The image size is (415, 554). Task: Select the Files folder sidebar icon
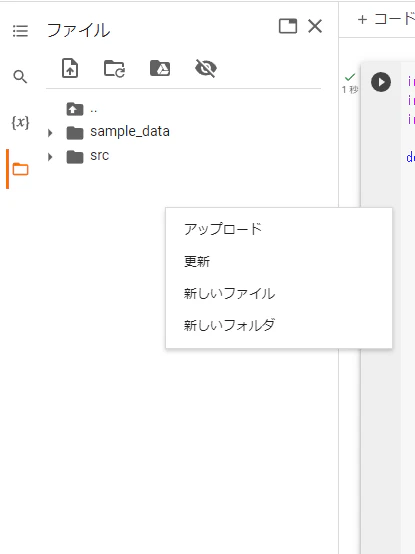click(x=20, y=169)
